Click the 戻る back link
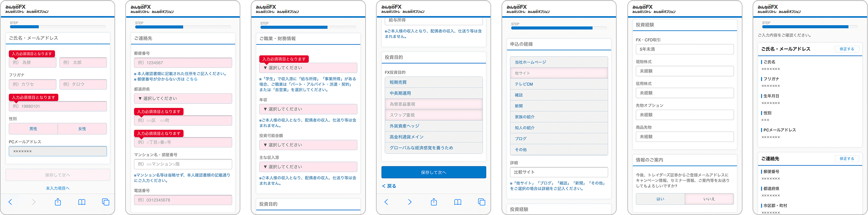The image size is (868, 215). (389, 186)
